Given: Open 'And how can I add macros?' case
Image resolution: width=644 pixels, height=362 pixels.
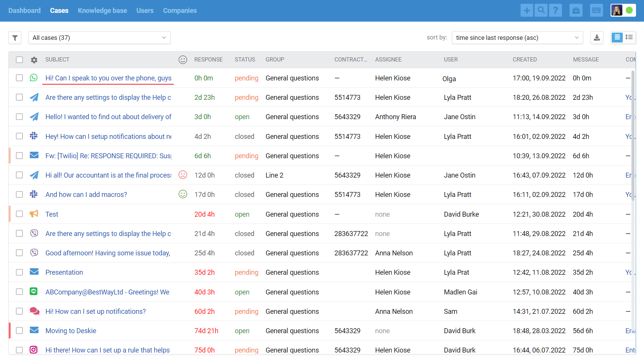Looking at the screenshot, I should click(x=86, y=195).
